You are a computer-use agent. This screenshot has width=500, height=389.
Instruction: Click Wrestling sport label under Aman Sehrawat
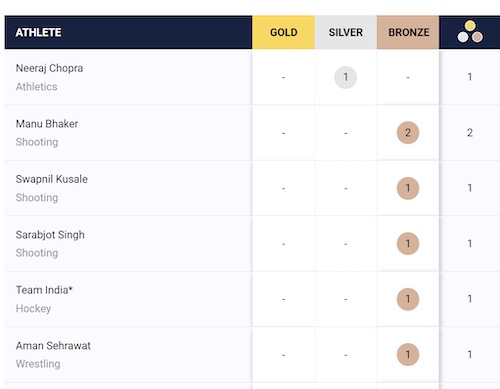[x=38, y=364]
